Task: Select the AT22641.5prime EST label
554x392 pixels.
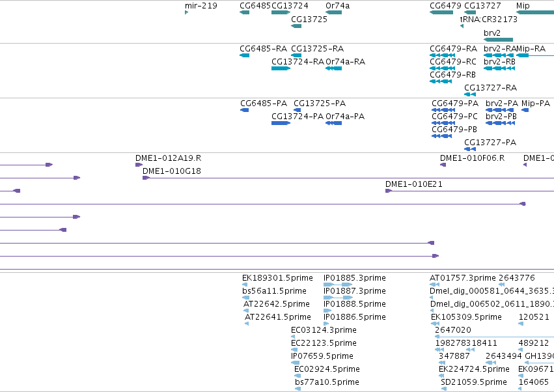Action: [x=278, y=317]
